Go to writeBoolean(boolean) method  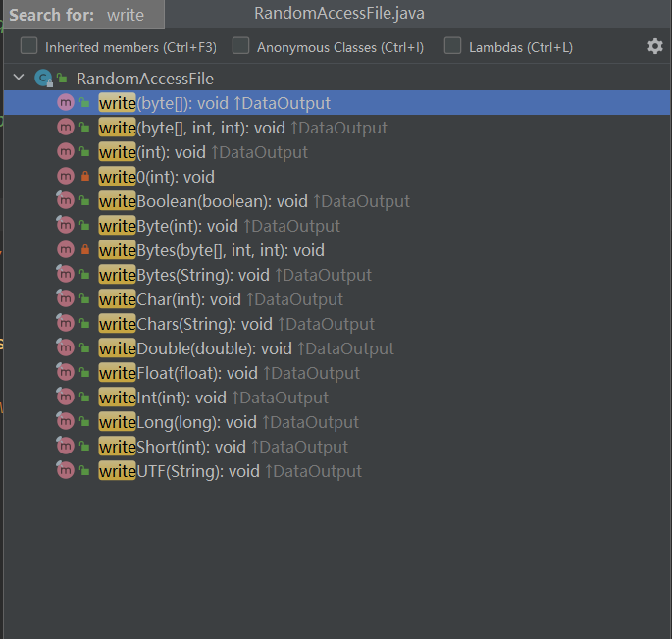(336, 201)
